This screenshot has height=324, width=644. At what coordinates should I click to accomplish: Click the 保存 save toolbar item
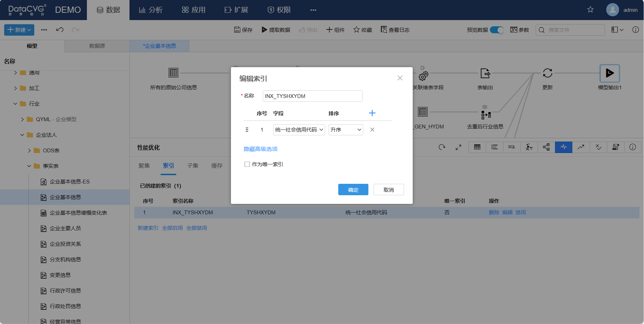(243, 30)
